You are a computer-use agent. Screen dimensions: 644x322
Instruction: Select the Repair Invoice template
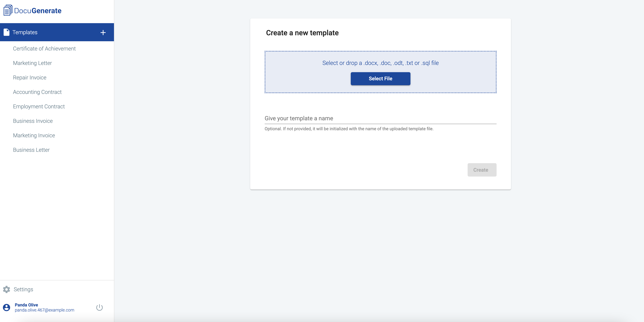coord(29,77)
